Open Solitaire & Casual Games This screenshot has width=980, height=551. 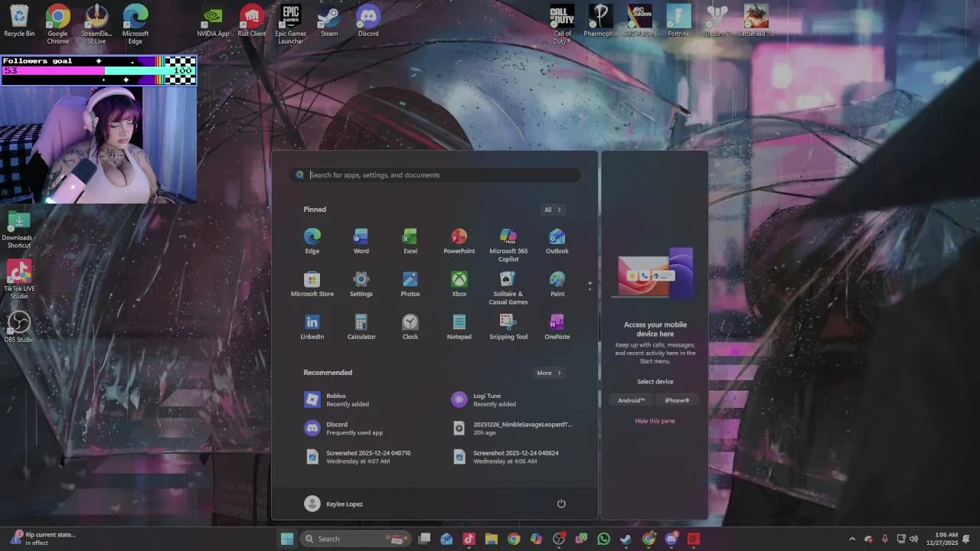point(508,288)
